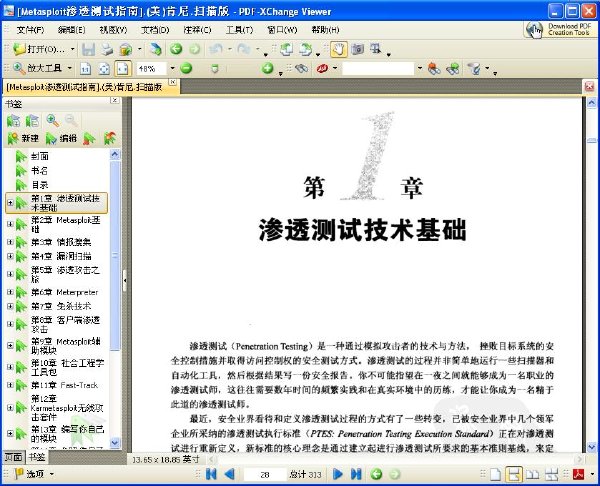Open the 工具(T) menu
Image resolution: width=600 pixels, height=486 pixels.
tap(240, 29)
